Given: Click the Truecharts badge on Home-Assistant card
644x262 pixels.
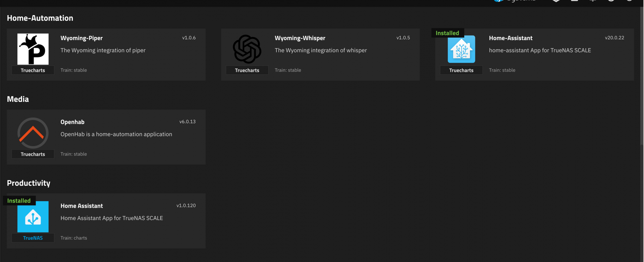Looking at the screenshot, I should point(462,70).
